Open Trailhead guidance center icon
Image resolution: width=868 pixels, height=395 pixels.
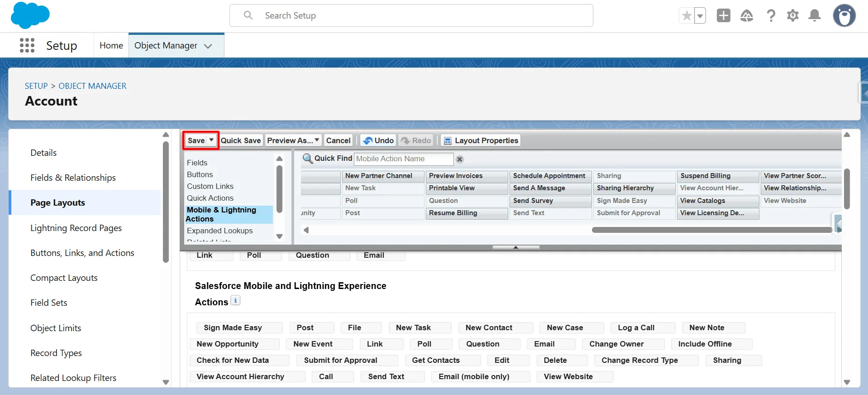[x=747, y=16]
